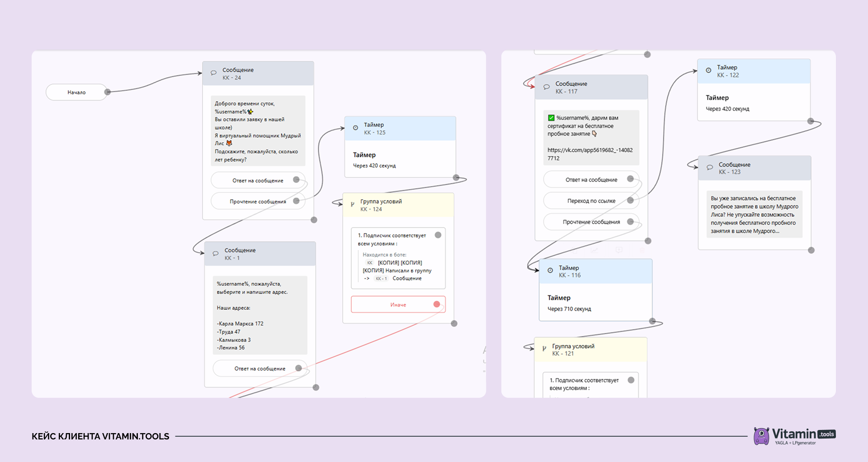Viewport: 868px width, 462px height.
Task: Click the red Иначе branch button
Action: coord(398,304)
